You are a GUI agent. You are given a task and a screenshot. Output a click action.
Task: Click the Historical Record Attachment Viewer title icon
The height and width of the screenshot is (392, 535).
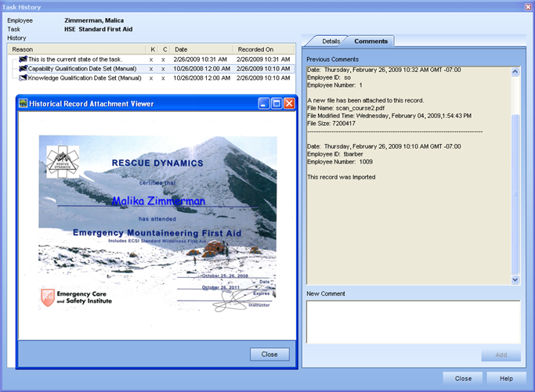[x=23, y=103]
